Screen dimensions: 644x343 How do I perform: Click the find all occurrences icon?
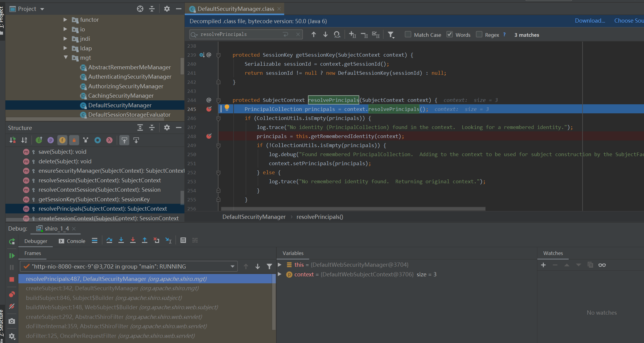point(337,35)
